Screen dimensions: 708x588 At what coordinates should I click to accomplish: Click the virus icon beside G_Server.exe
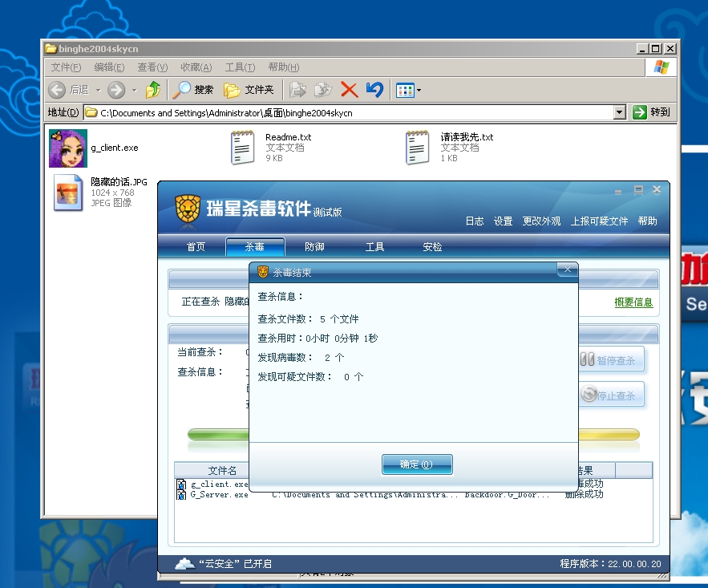(181, 495)
